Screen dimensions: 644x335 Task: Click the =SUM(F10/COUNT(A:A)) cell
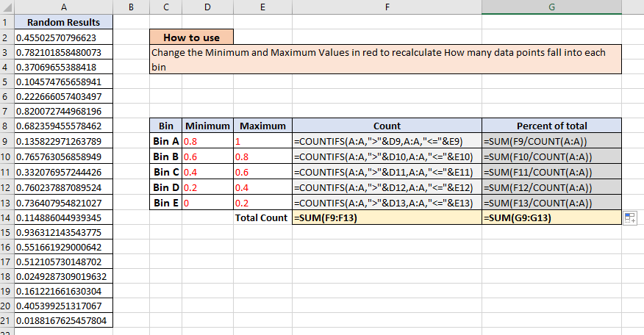(x=551, y=156)
